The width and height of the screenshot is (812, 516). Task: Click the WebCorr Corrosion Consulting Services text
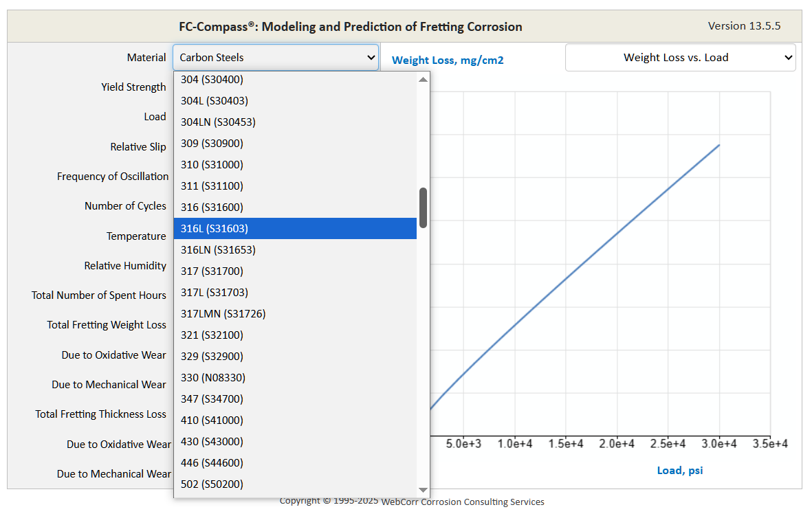(x=463, y=502)
